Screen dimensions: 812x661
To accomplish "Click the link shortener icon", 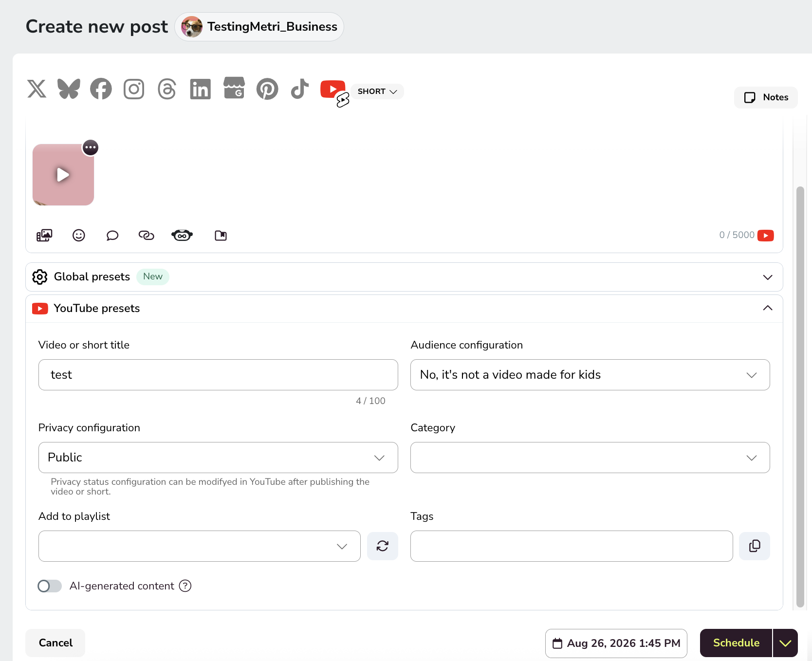I will click(146, 236).
